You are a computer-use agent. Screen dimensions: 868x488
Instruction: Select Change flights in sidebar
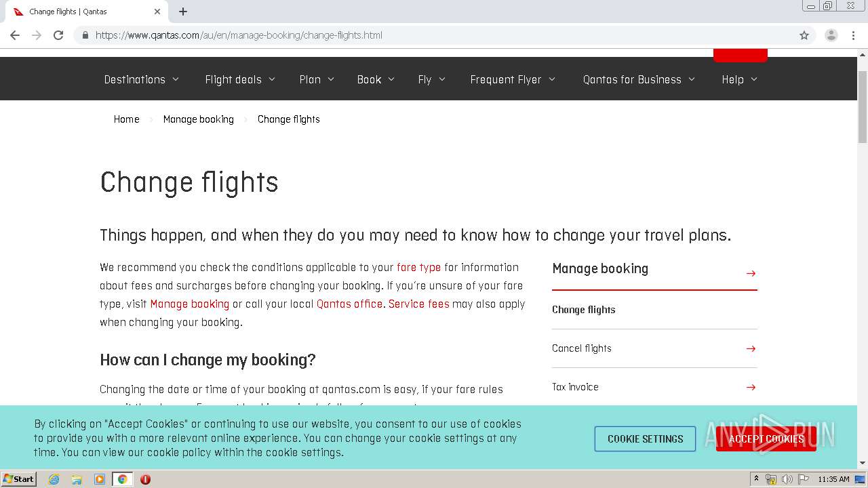tap(584, 310)
